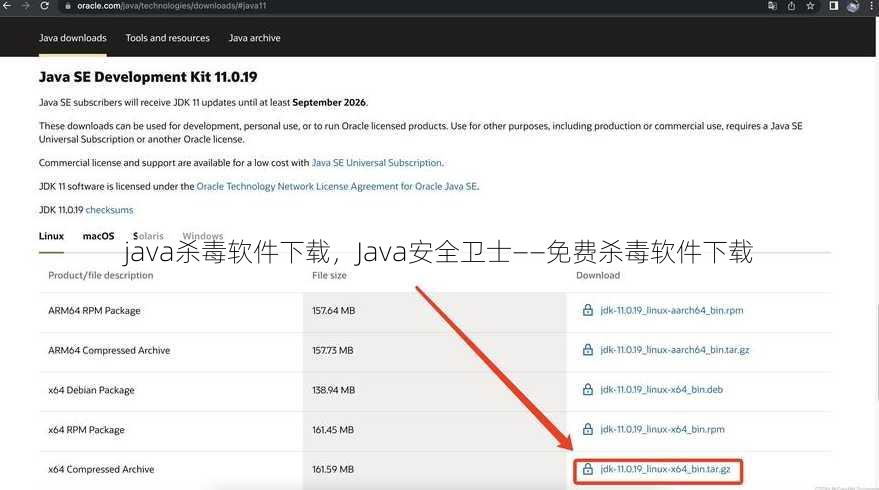Click lock icon beside linux-x64_bin.deb
The width and height of the screenshot is (879, 490).
click(x=587, y=389)
